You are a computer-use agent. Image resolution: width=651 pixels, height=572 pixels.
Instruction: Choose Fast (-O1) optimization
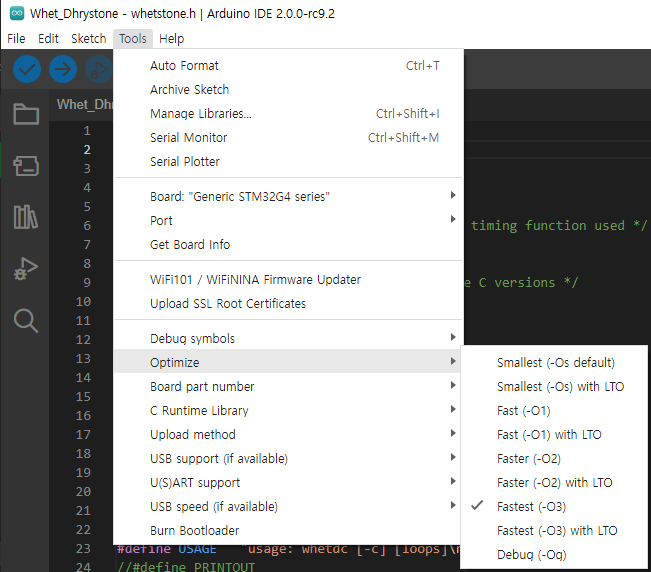(x=554, y=411)
